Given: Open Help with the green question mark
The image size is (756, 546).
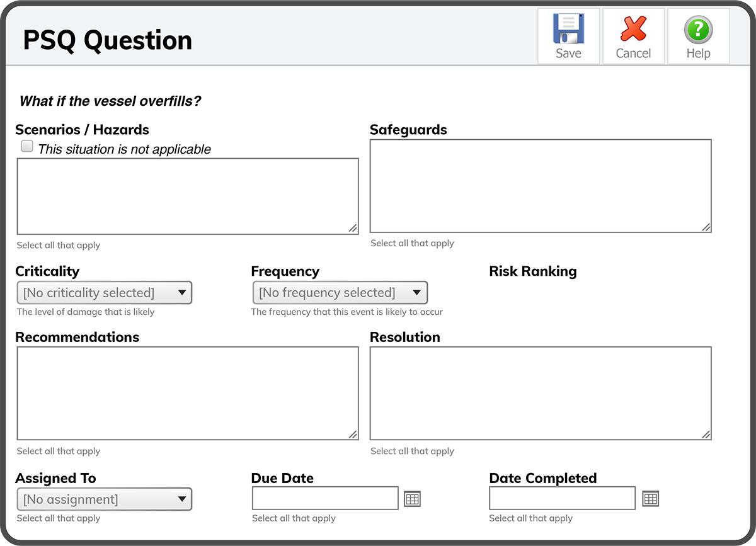Looking at the screenshot, I should (x=698, y=30).
